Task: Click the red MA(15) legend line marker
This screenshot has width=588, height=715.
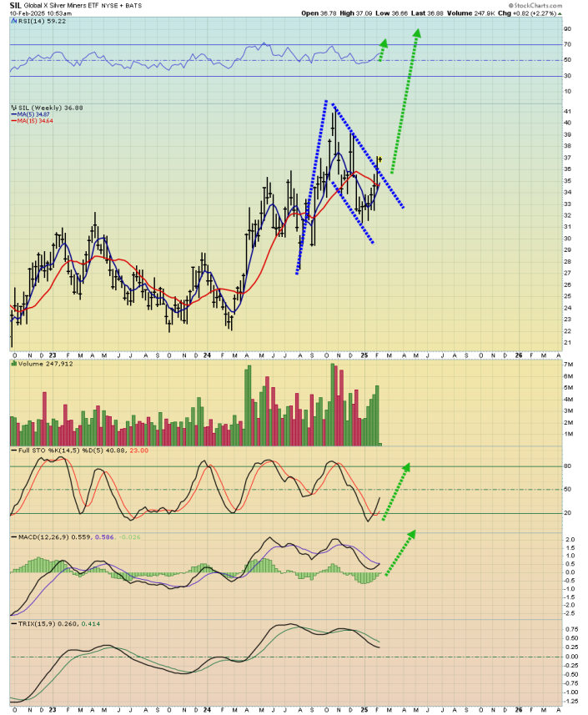Action: [13, 121]
